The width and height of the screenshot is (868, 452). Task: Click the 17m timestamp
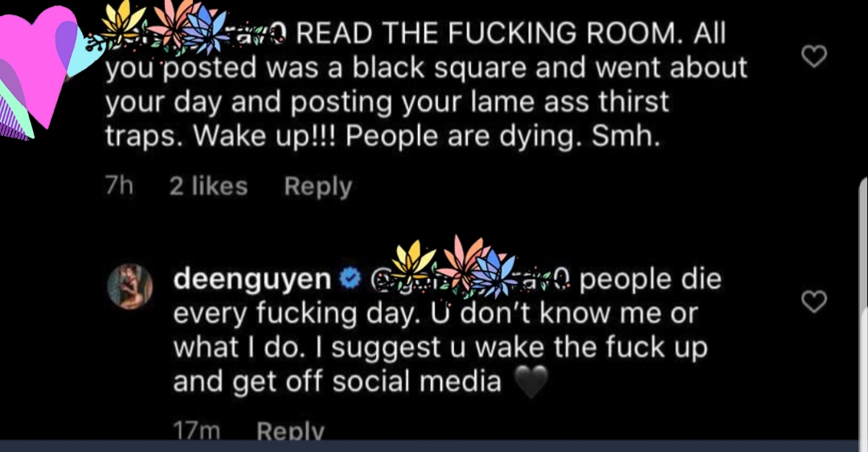point(197,431)
